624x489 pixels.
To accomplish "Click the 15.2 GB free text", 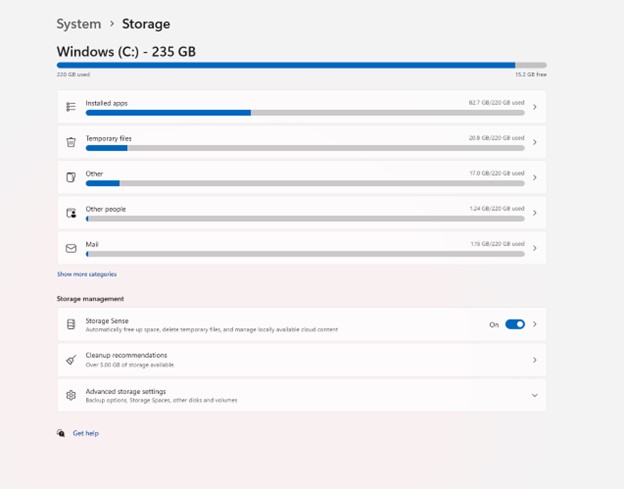I will coord(530,74).
